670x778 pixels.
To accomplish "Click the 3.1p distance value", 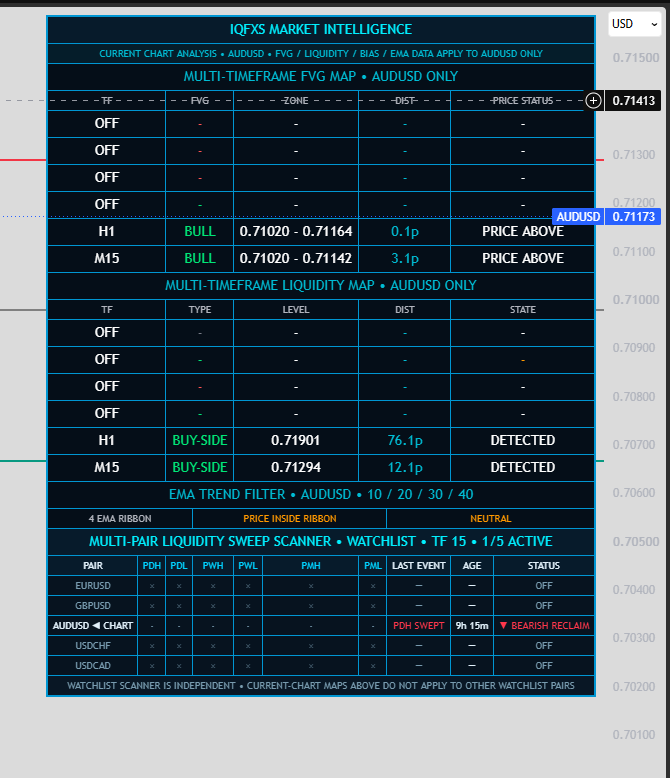I will coord(404,259).
